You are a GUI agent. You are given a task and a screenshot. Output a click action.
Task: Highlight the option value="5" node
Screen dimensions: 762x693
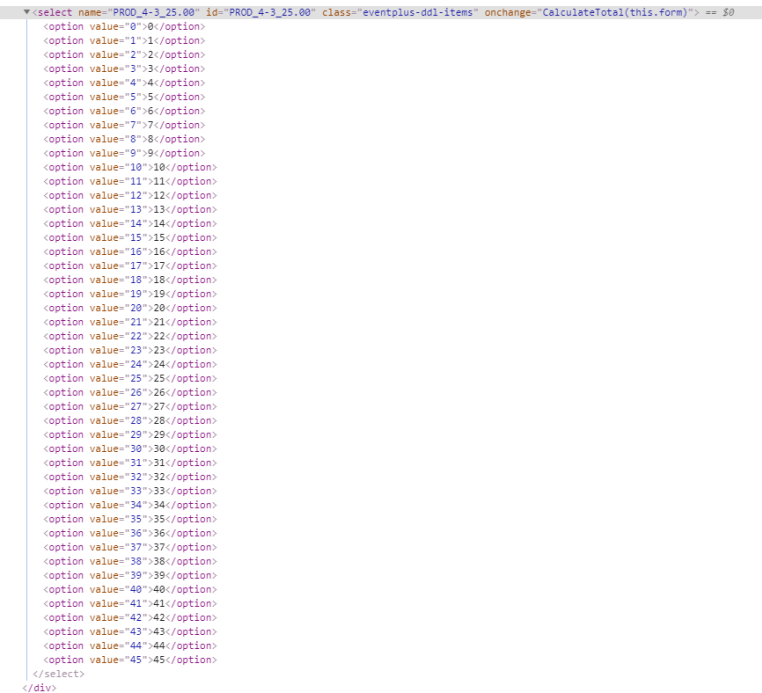tap(124, 97)
